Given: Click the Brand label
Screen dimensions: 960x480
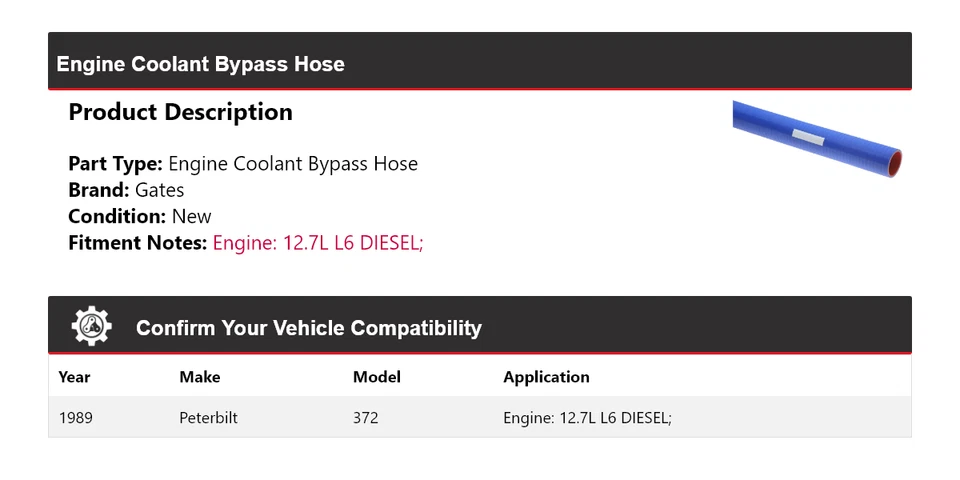Looking at the screenshot, I should pos(98,190).
